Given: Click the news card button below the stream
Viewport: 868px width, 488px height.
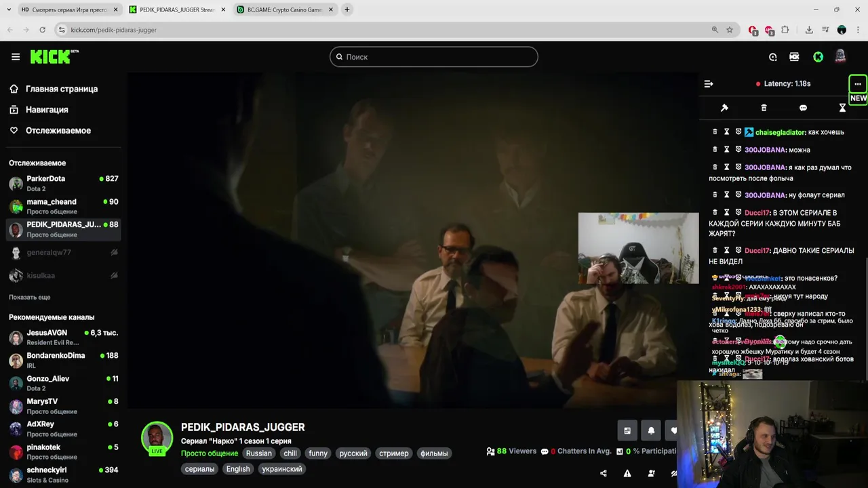Looking at the screenshot, I should point(627,430).
